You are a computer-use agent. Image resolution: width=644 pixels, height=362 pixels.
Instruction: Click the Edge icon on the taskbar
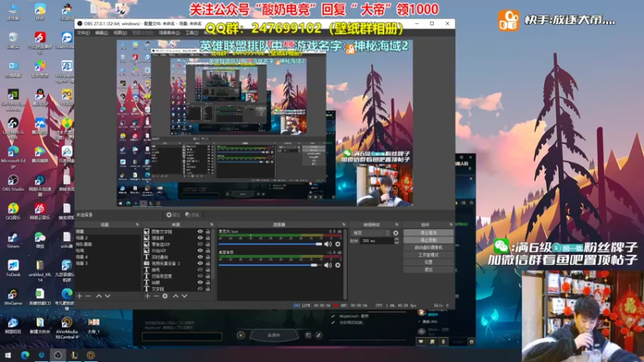click(x=25, y=355)
